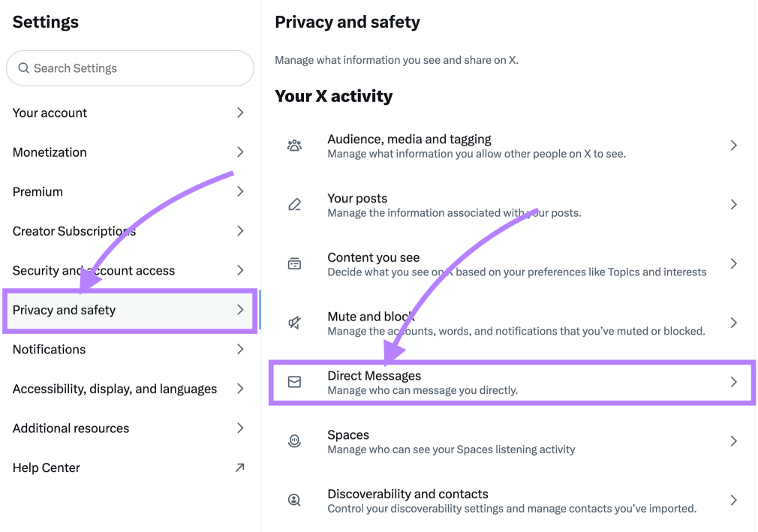
Task: Click the Audience, media and tagging people icon
Action: point(294,146)
